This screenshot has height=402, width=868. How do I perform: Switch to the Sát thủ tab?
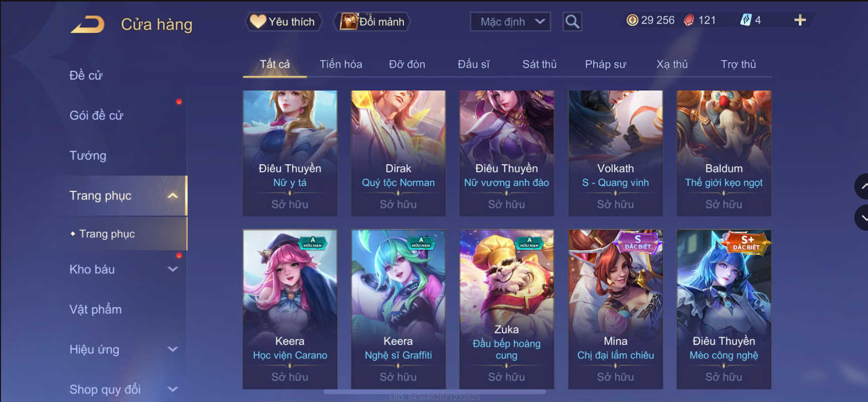click(539, 64)
